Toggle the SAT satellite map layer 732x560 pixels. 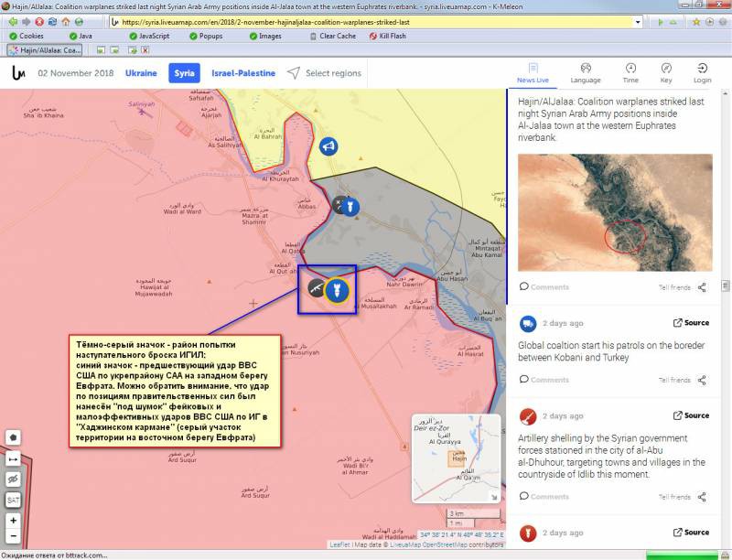14,501
